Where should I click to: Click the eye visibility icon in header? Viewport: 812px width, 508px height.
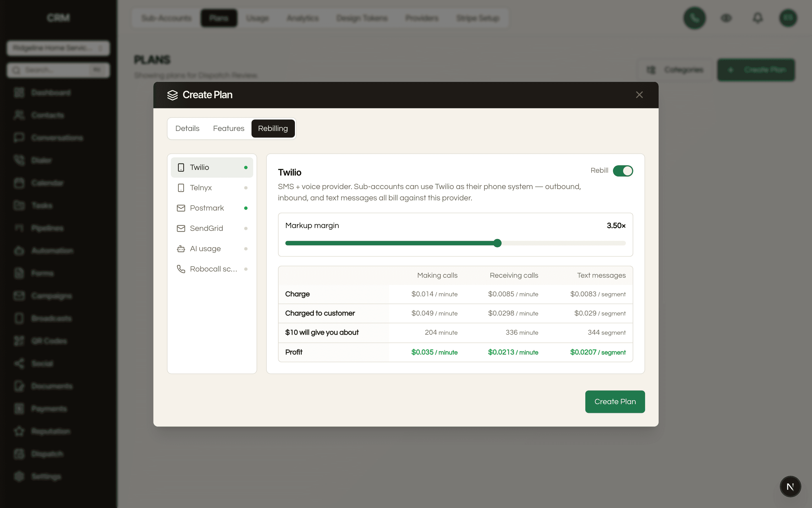726,18
